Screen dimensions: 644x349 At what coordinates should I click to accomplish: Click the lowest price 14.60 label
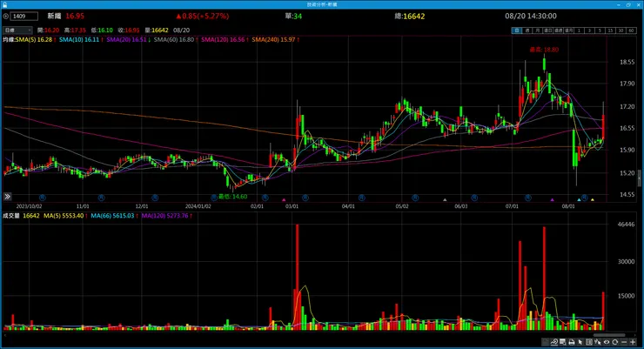[233, 197]
